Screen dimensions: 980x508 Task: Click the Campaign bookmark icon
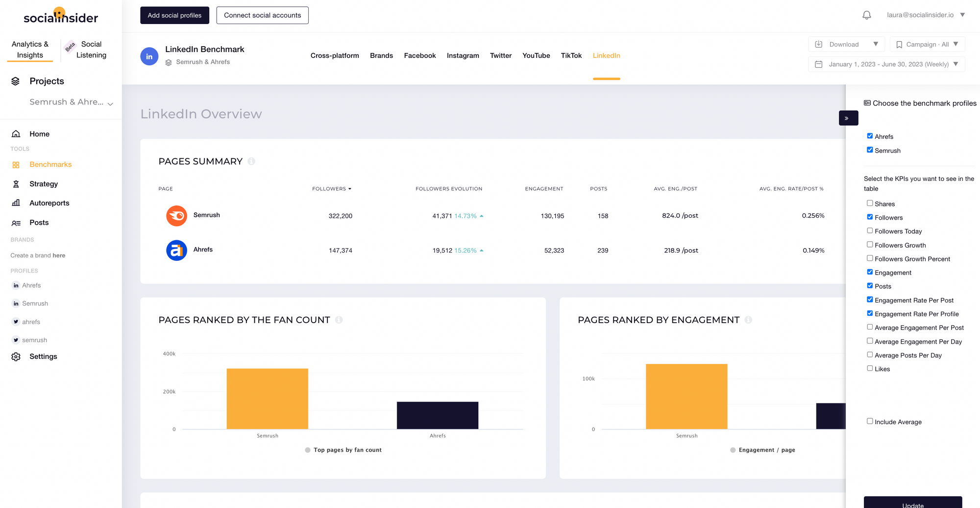pos(899,45)
